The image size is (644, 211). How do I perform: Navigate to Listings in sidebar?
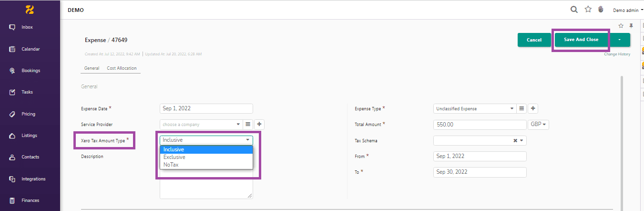tap(30, 136)
